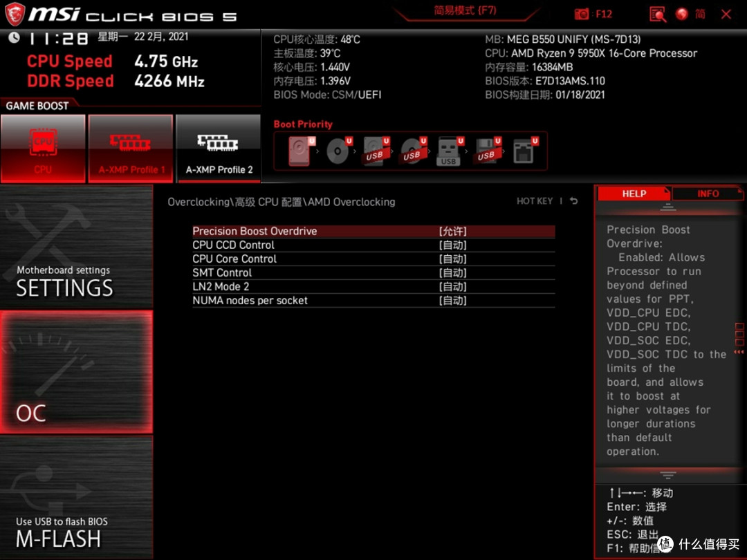Image resolution: width=747 pixels, height=560 pixels.
Task: Open the language globe icon
Action: pyautogui.click(x=682, y=14)
